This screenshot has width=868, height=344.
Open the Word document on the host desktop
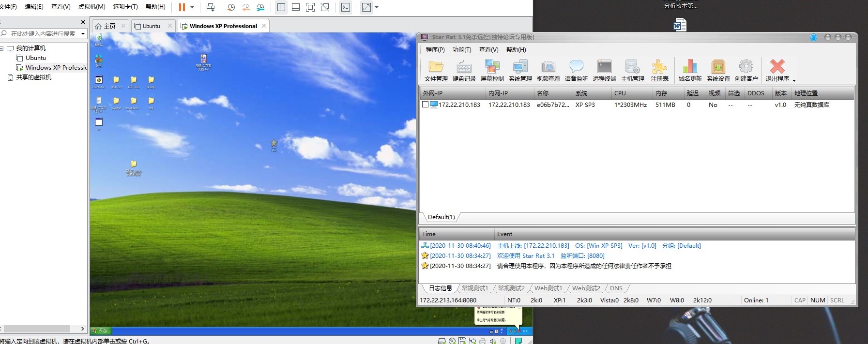coord(680,25)
